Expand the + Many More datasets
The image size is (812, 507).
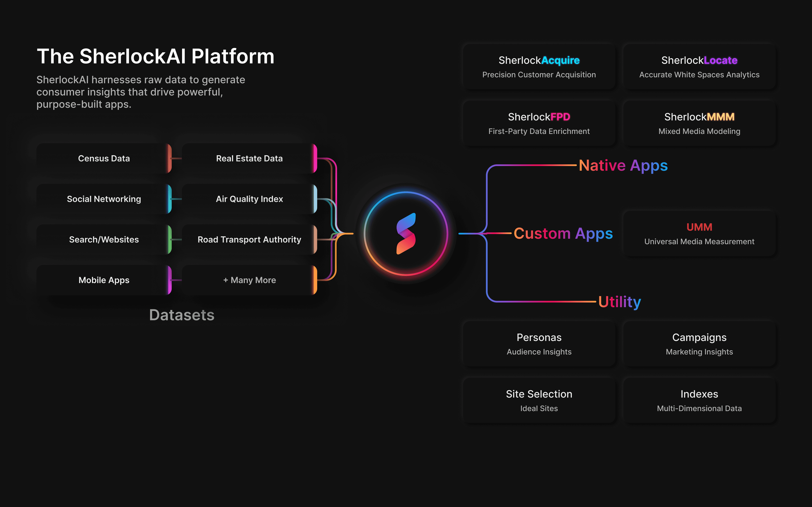(249, 280)
